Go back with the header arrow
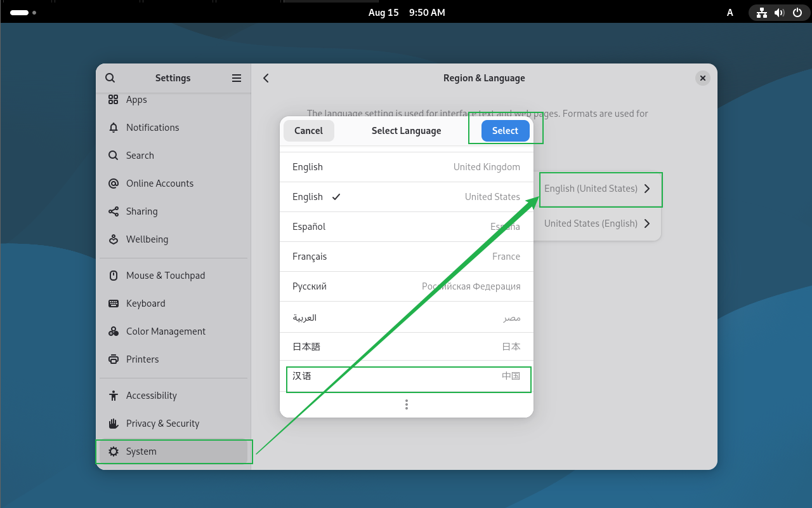The height and width of the screenshot is (508, 812). click(266, 78)
